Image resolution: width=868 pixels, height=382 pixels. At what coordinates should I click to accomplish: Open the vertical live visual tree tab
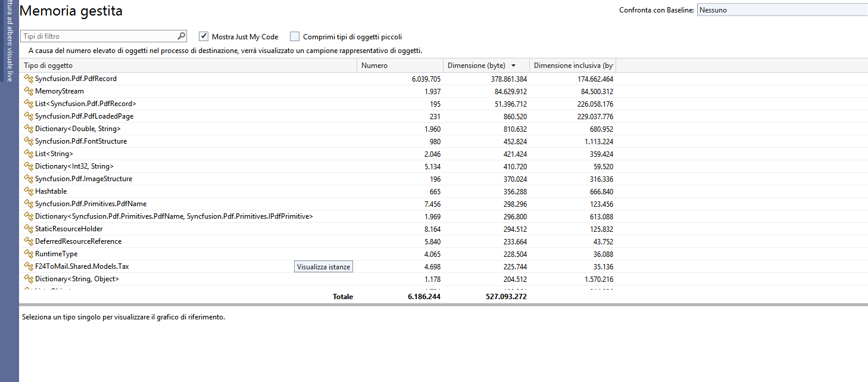pyautogui.click(x=10, y=42)
